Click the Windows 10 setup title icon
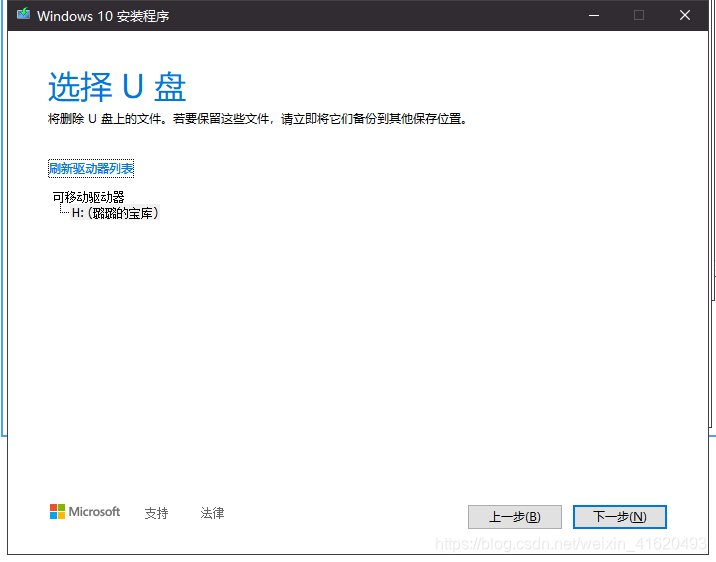Viewport: 716px width, 562px height. tap(23, 15)
